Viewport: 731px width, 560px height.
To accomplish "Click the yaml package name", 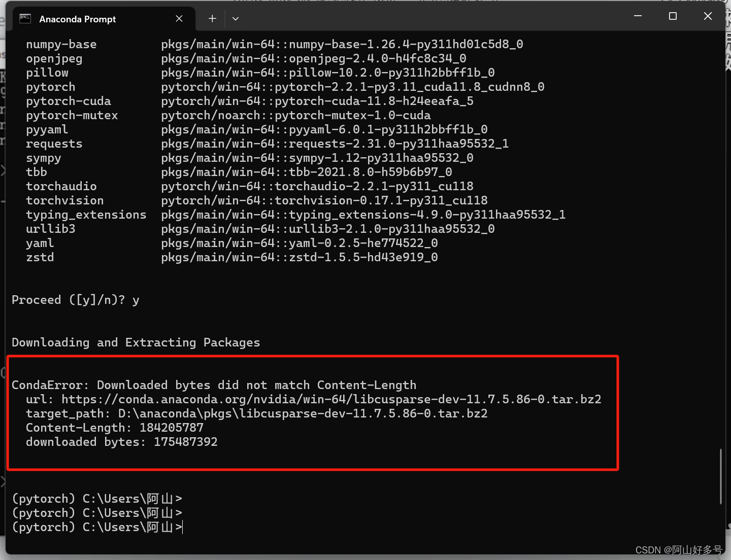I will click(x=40, y=243).
